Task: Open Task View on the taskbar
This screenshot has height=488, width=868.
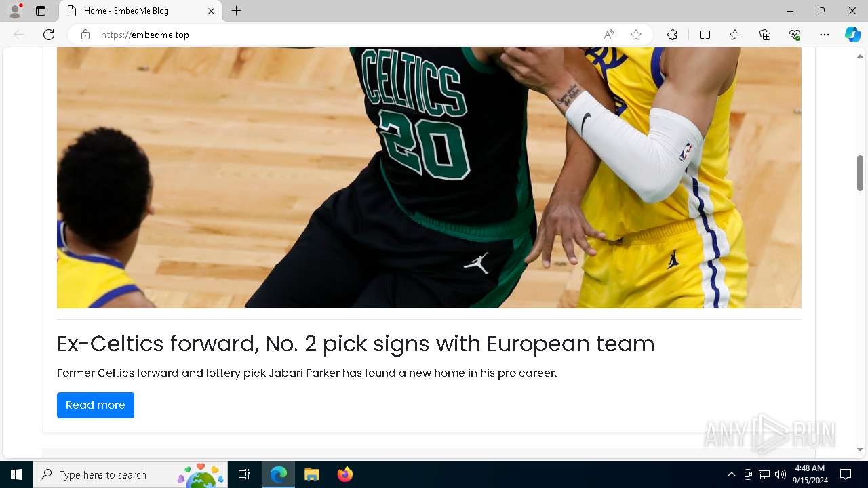Action: (244, 474)
